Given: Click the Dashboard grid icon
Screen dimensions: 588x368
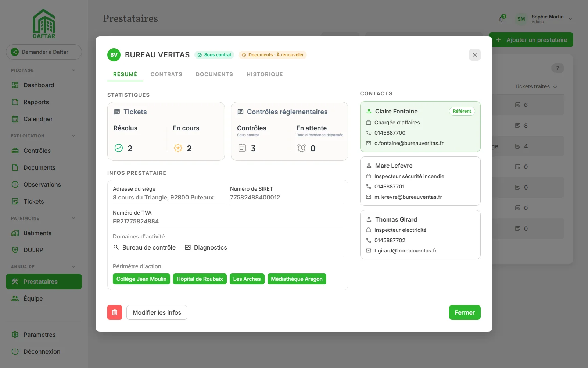Looking at the screenshot, I should [15, 85].
